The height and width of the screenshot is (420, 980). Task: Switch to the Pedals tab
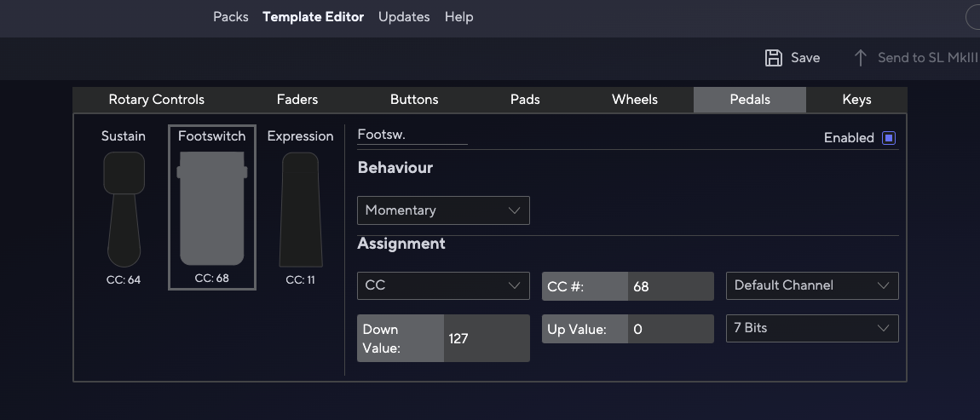pos(750,100)
